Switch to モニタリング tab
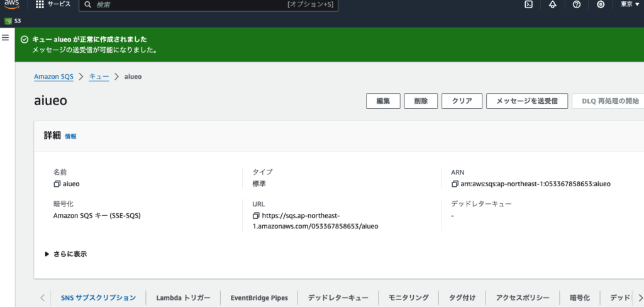This screenshot has height=307, width=644. [x=409, y=298]
